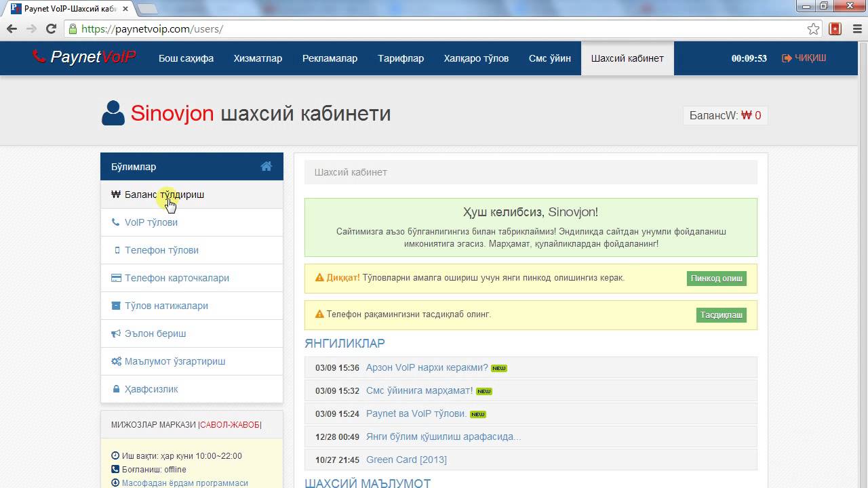Click the red extension icon in toolbar
The width and height of the screenshot is (868, 488).
pyautogui.click(x=835, y=29)
